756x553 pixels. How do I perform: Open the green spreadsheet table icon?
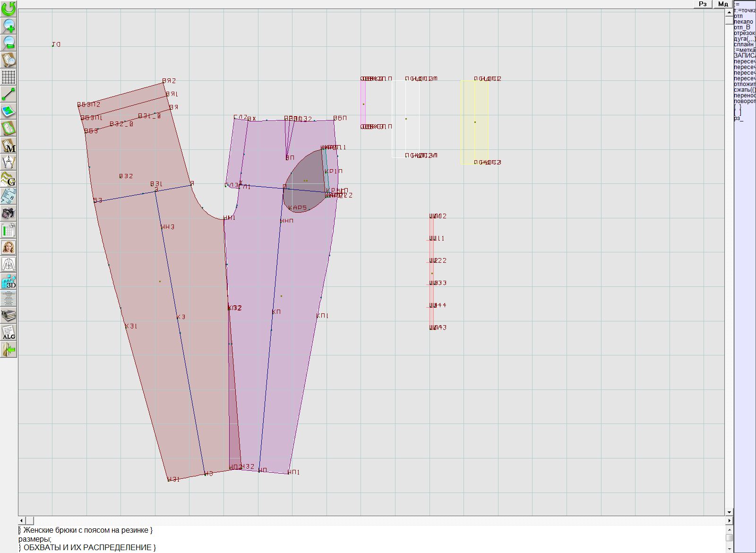(9, 231)
